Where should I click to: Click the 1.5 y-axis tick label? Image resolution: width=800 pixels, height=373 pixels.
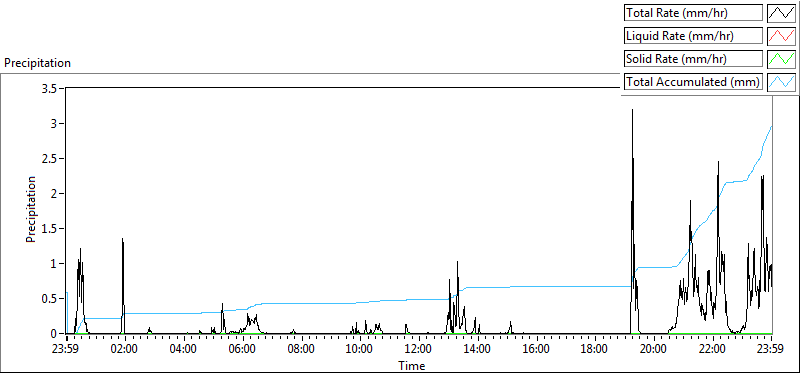(x=49, y=229)
